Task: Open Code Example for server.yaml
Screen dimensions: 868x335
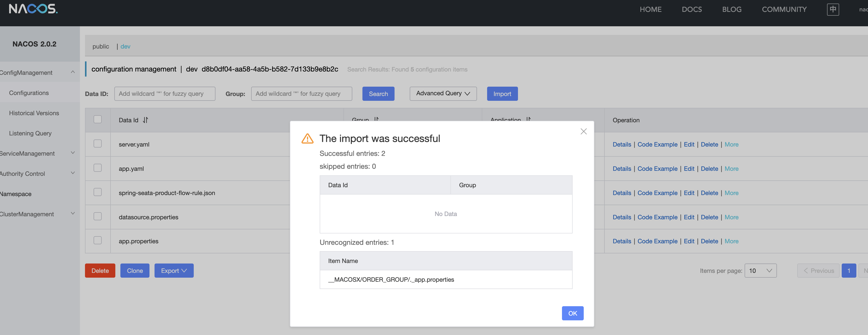Action: [657, 145]
